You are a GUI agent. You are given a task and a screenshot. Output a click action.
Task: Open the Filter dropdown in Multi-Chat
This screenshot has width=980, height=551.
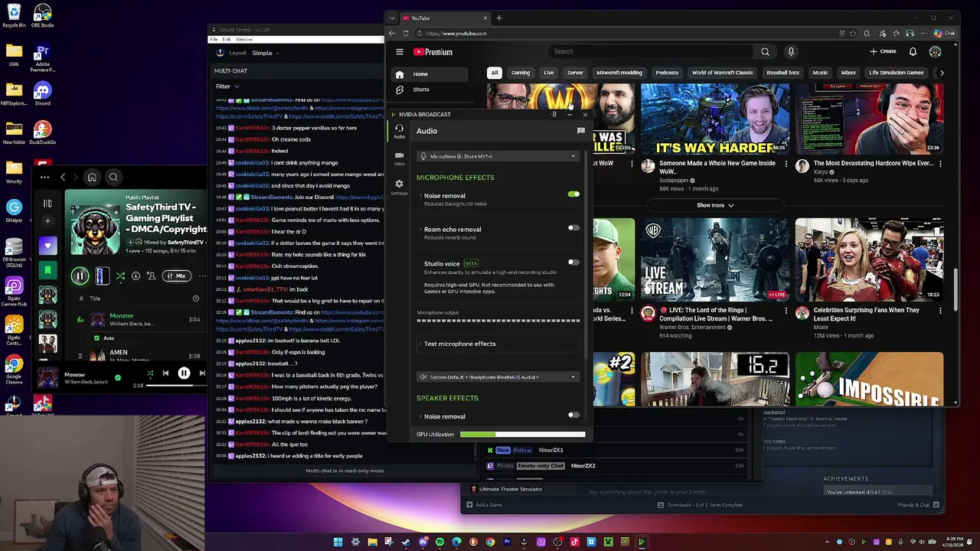pyautogui.click(x=227, y=86)
